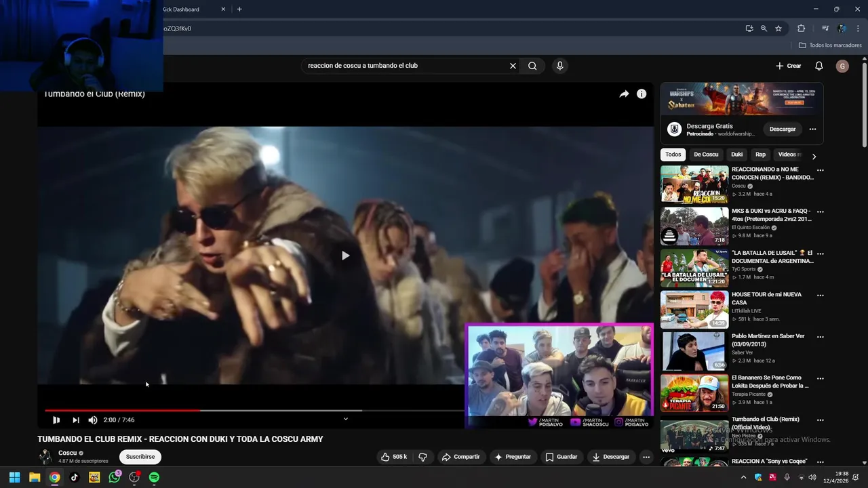The height and width of the screenshot is (488, 868).
Task: Open options for Descarga Gratis ad
Action: pos(812,129)
